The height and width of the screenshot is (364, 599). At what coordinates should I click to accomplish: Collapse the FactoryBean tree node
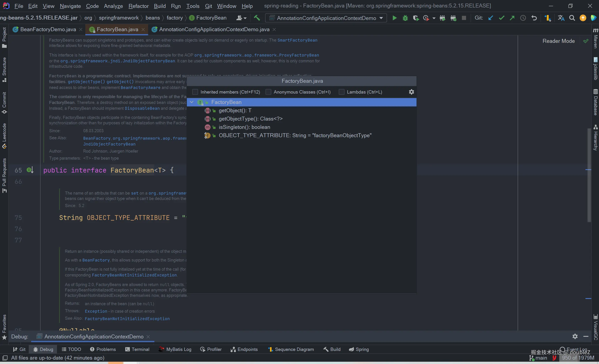tap(192, 102)
